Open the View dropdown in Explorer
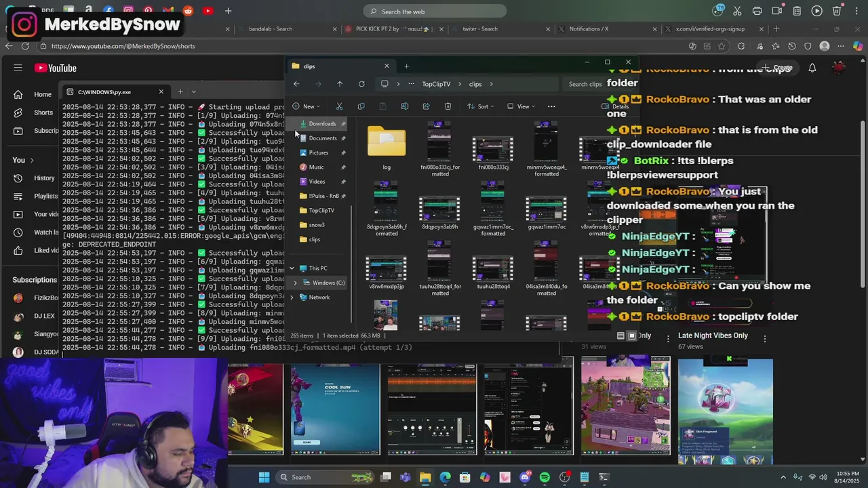The image size is (868, 488). click(x=521, y=106)
